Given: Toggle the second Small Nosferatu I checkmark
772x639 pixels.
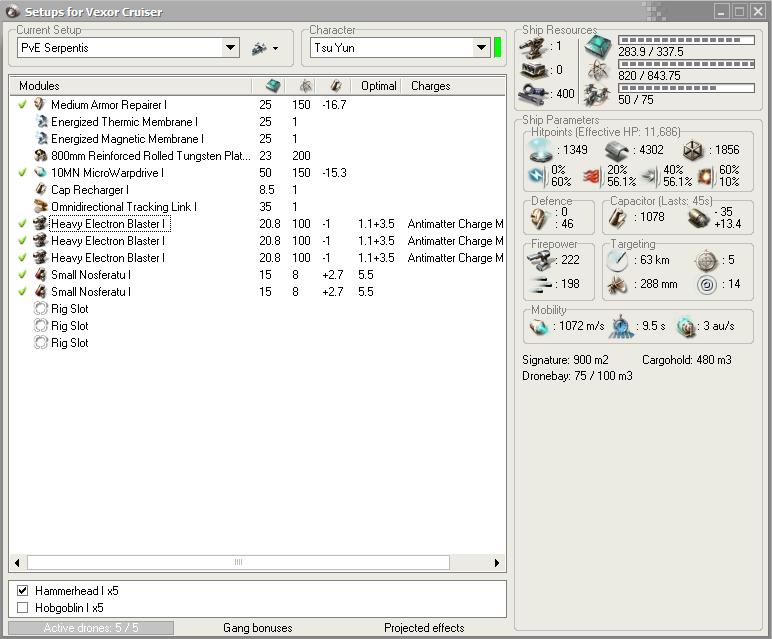Looking at the screenshot, I should click(x=22, y=291).
